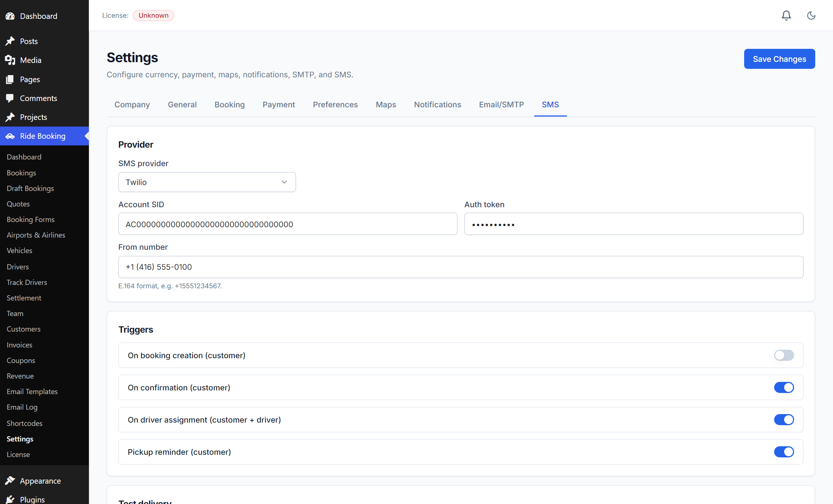Open Ride Booking Dashboard submenu item
The height and width of the screenshot is (504, 833).
coord(24,157)
